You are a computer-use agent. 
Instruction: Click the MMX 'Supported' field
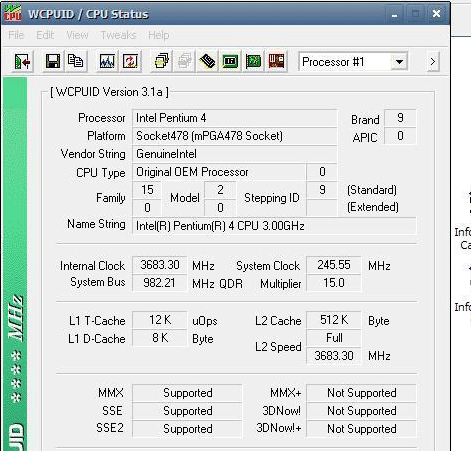[x=187, y=393]
